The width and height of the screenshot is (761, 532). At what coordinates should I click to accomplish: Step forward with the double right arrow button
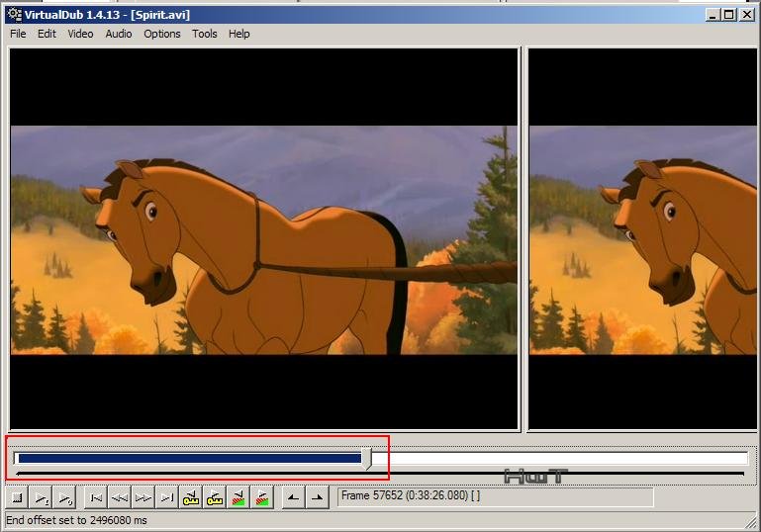pyautogui.click(x=143, y=497)
